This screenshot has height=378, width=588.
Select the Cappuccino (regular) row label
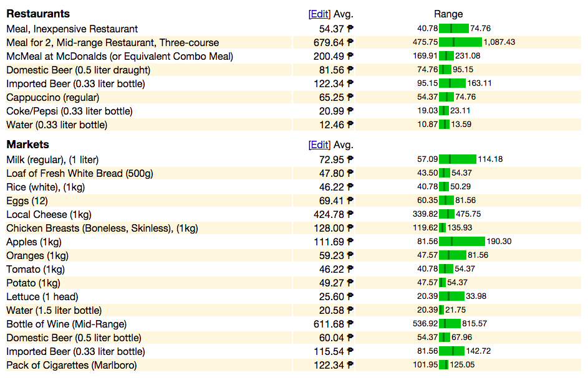[x=53, y=97]
